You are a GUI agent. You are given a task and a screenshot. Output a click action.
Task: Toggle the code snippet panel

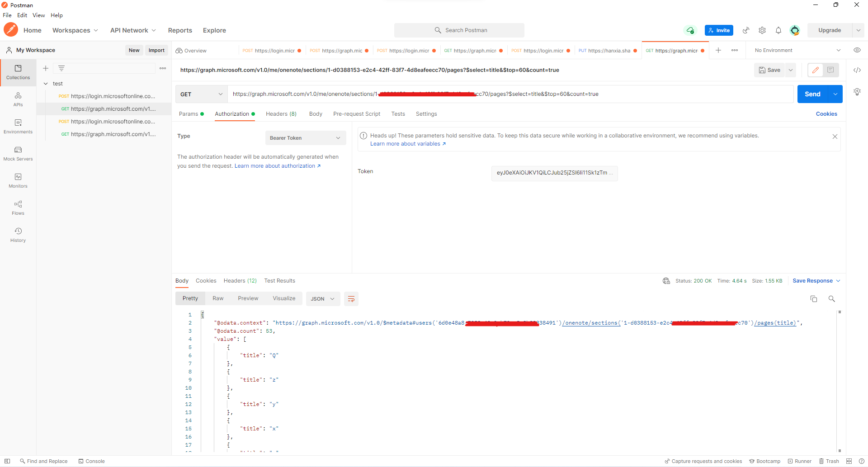pos(857,70)
